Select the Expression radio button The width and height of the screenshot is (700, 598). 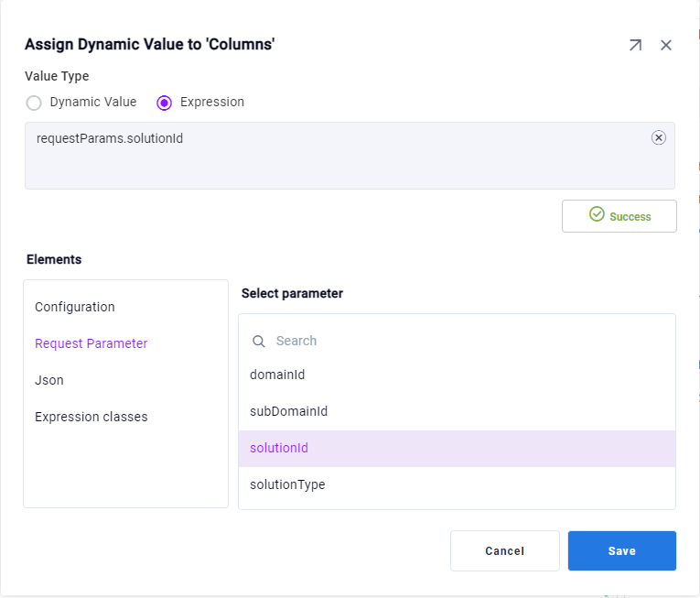[165, 103]
